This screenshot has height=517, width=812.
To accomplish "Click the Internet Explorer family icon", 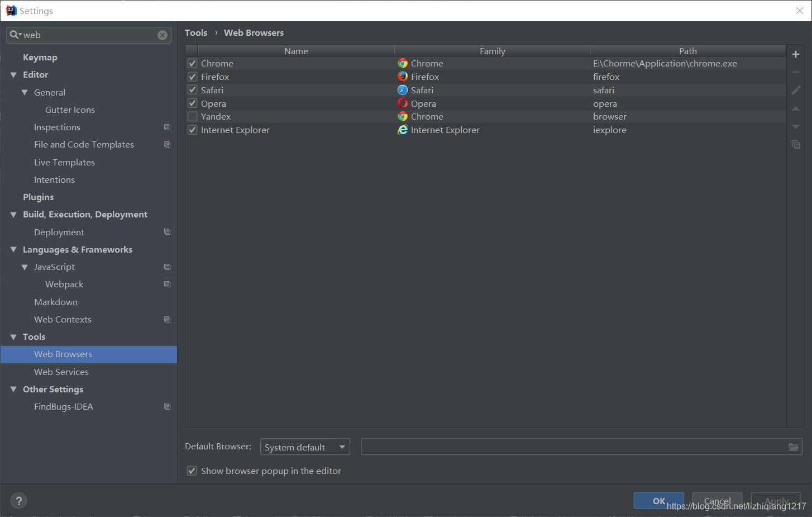I will tap(403, 130).
